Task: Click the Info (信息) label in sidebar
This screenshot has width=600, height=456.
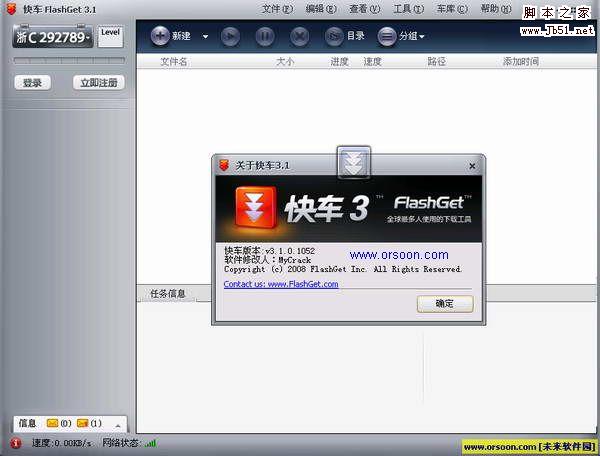Action: 28,423
